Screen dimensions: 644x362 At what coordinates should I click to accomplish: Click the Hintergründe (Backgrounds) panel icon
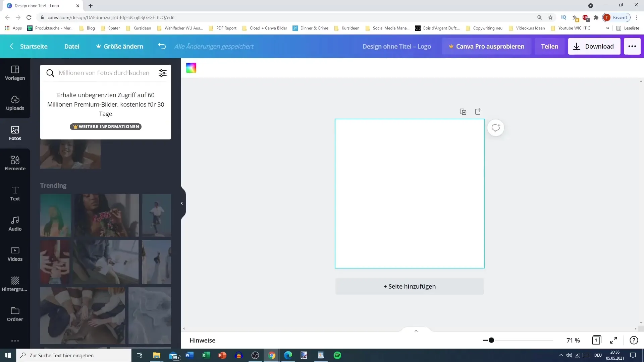[15, 283]
